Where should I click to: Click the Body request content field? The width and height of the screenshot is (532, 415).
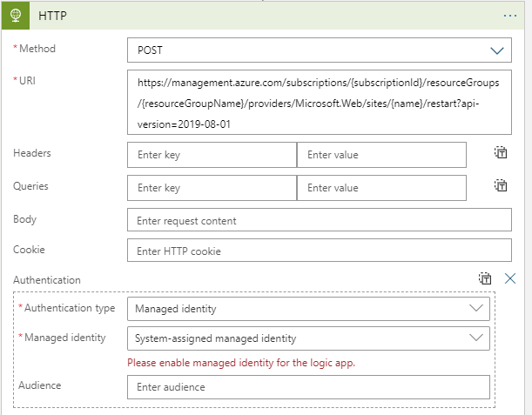320,220
